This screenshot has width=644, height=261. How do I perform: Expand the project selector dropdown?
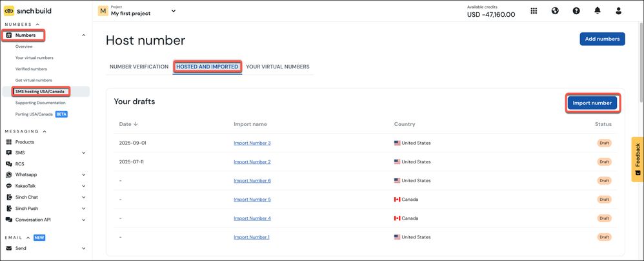pos(174,11)
